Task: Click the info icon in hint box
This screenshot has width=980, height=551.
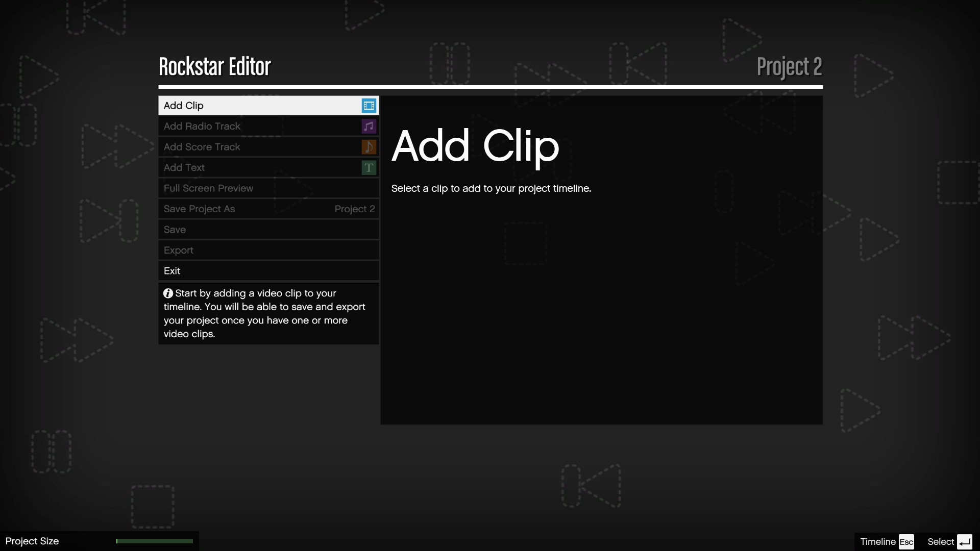Action: coord(168,293)
